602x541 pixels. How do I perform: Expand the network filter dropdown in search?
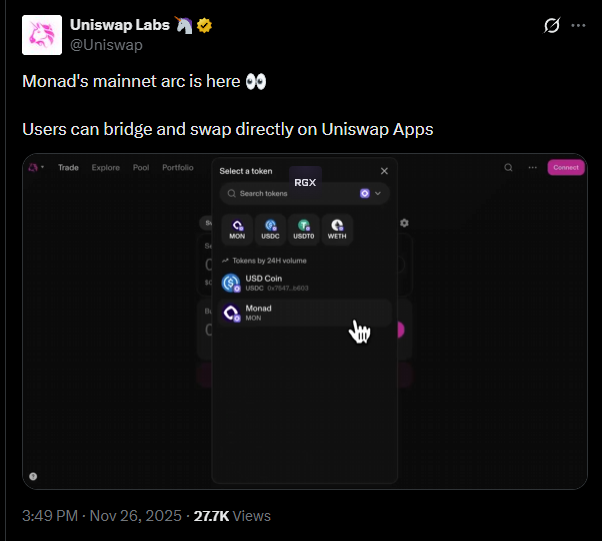click(x=371, y=193)
